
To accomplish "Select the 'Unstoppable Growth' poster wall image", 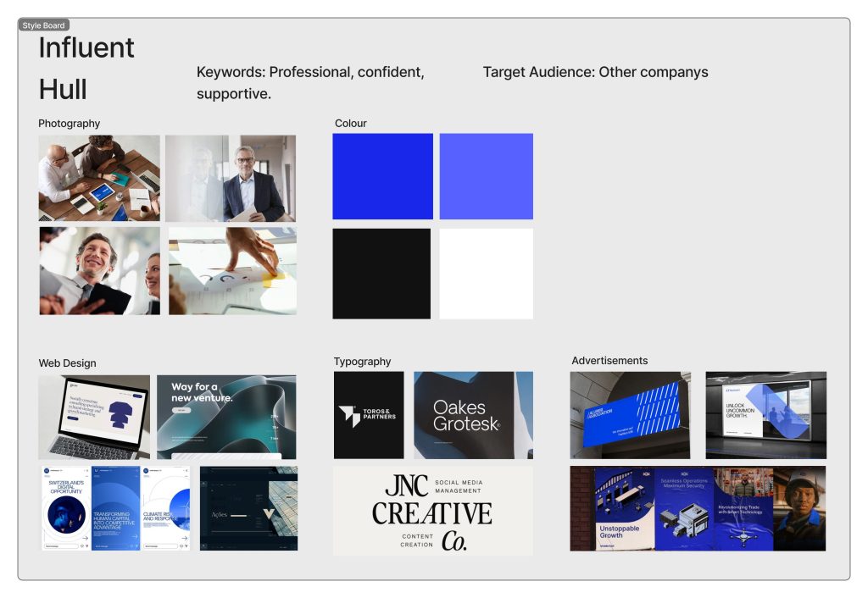I will (x=698, y=508).
